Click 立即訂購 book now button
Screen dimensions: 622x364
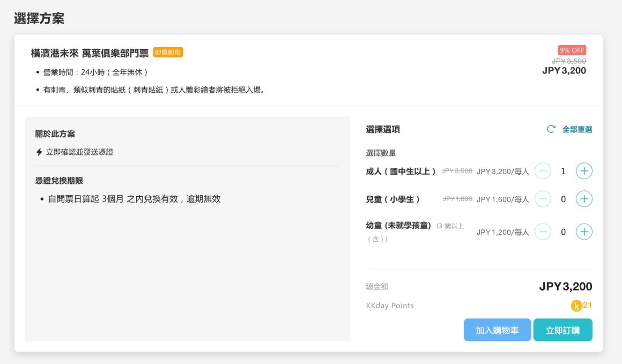pyautogui.click(x=562, y=330)
